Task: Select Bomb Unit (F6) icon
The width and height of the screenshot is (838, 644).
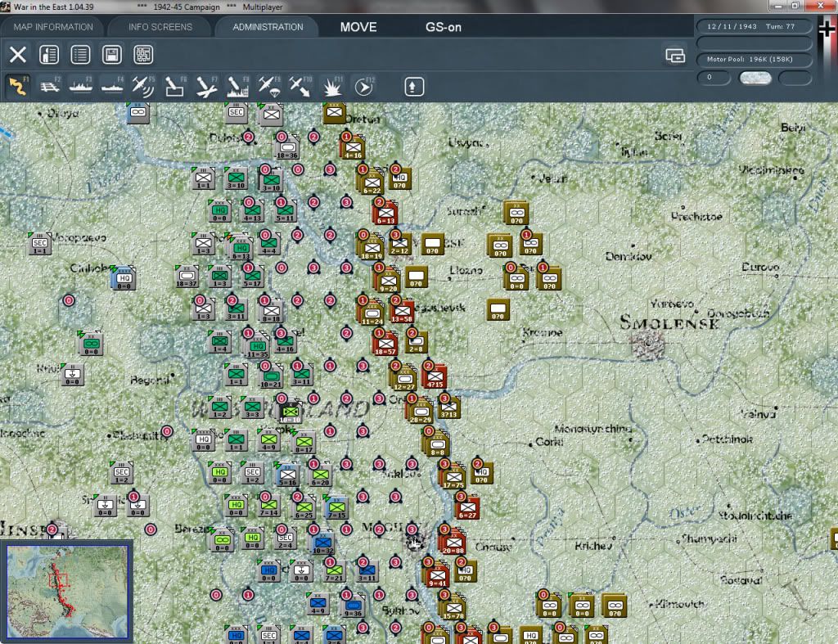Action: (x=175, y=86)
